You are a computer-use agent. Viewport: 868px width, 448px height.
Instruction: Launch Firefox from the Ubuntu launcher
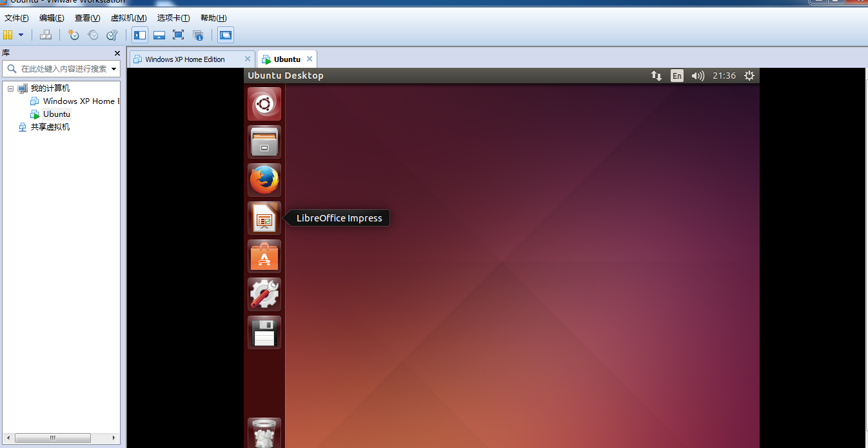tap(264, 180)
